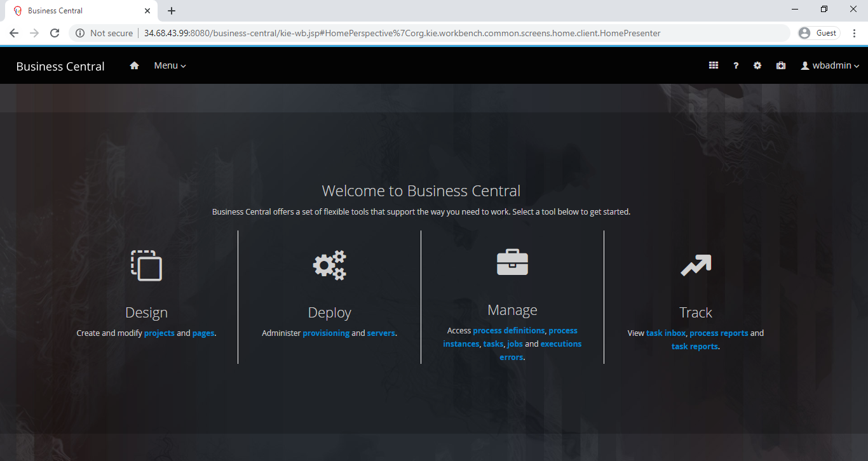The height and width of the screenshot is (461, 868).
Task: Open the task reports link
Action: pyautogui.click(x=695, y=346)
